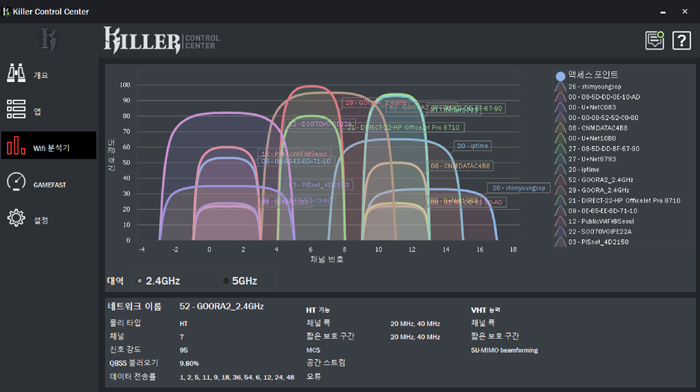Click legend curve icon for 12 - PublicWiFi@Seoul
This screenshot has height=392, width=700.
[x=560, y=221]
